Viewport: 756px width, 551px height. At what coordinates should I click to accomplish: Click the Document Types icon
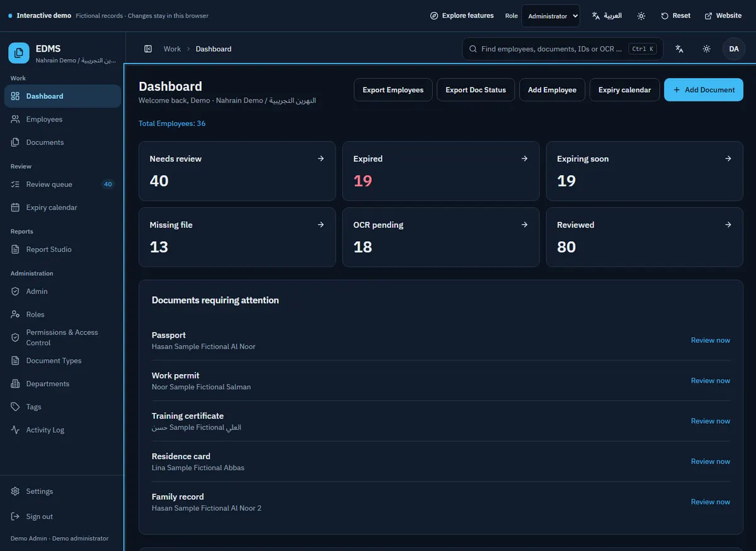tap(15, 361)
